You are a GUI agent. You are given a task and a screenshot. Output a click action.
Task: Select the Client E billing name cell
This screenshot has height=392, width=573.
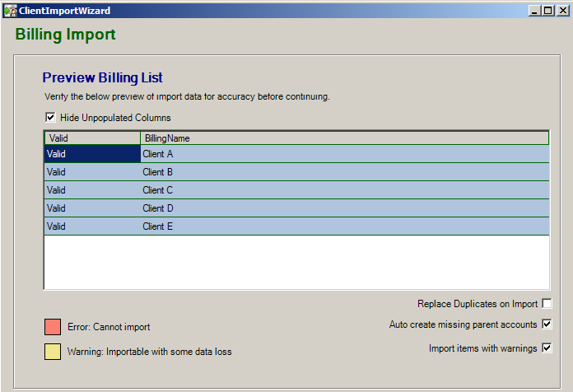[x=345, y=226]
